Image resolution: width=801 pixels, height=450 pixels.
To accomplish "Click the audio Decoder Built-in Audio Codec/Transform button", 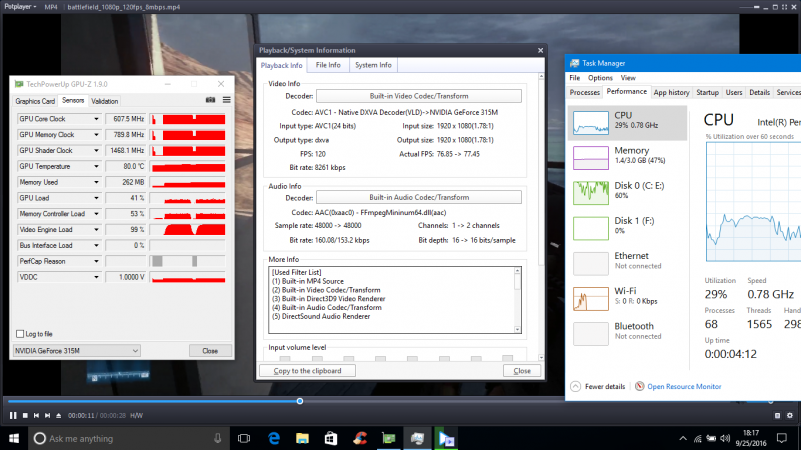I will click(419, 197).
